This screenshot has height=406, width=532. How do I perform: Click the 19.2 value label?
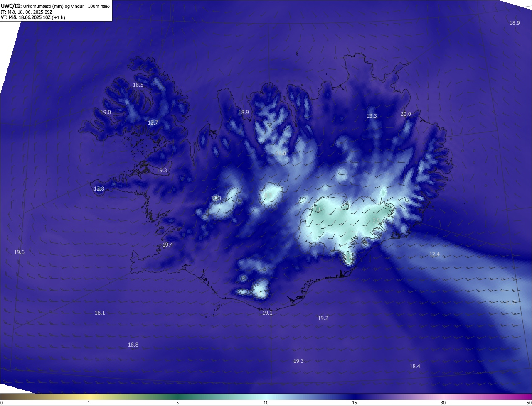323,318
